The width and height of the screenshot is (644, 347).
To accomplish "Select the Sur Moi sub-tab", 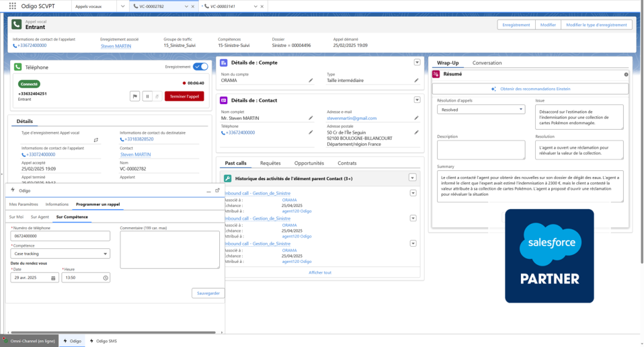I will click(16, 217).
